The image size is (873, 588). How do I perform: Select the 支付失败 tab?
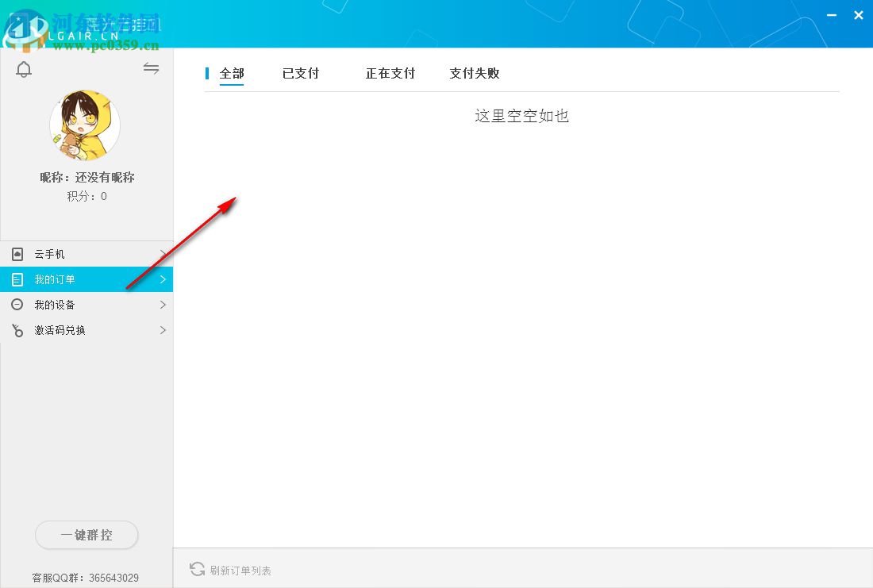click(x=474, y=73)
